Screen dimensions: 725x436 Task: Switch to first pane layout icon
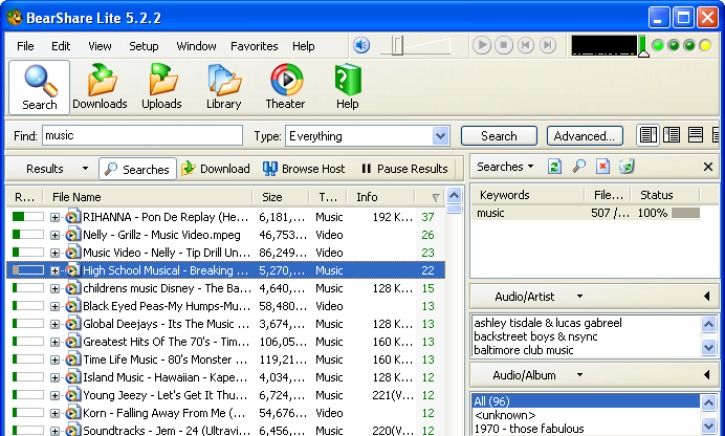648,135
